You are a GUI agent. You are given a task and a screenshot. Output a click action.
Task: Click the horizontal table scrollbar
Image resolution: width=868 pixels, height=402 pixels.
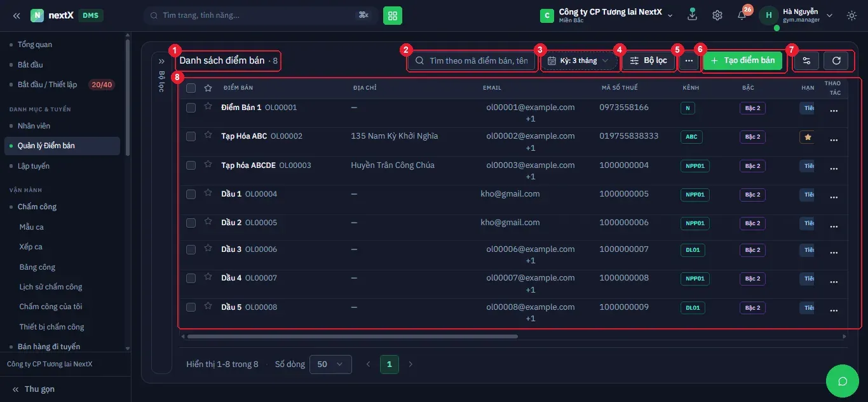coord(353,336)
